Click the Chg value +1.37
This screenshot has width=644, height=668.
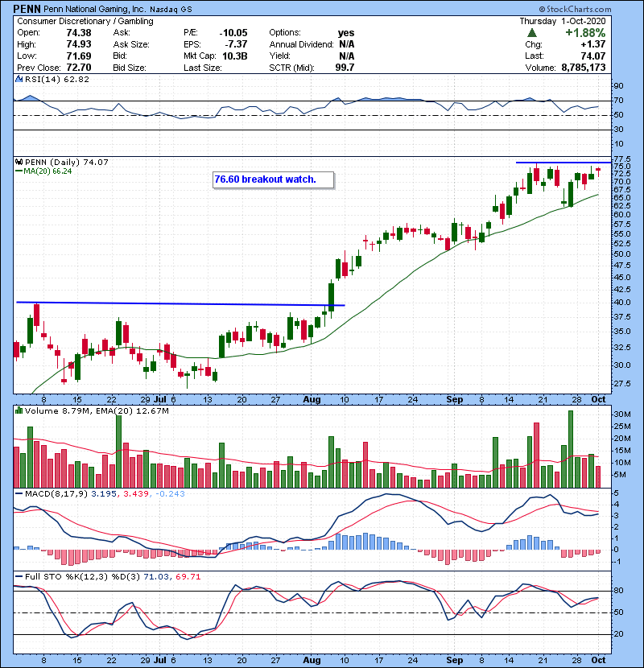coord(592,44)
